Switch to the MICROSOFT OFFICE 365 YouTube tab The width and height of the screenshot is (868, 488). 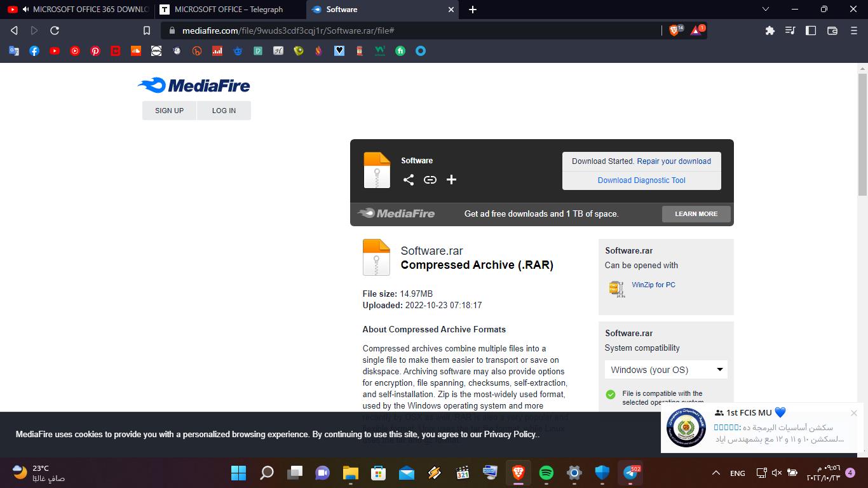83,10
